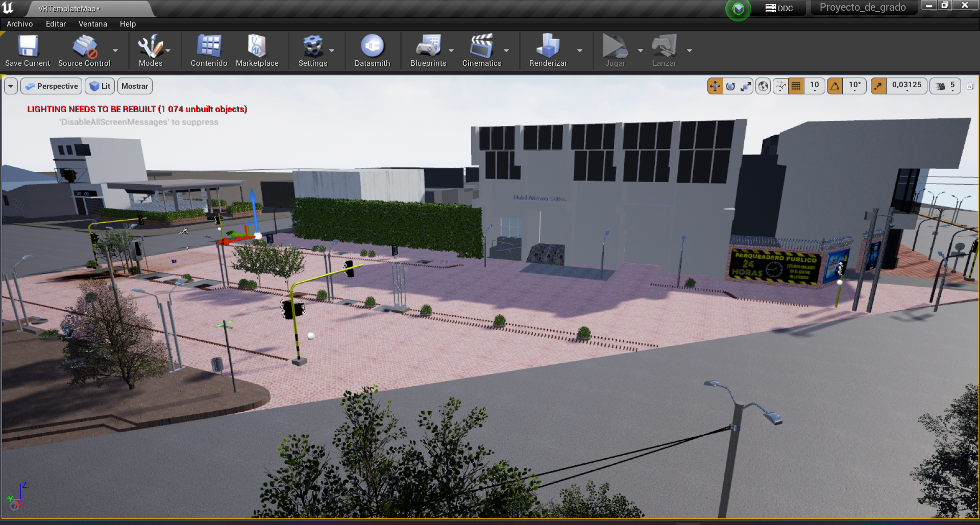The image size is (980, 525).
Task: Click the Perspective view mode button
Action: click(x=52, y=86)
